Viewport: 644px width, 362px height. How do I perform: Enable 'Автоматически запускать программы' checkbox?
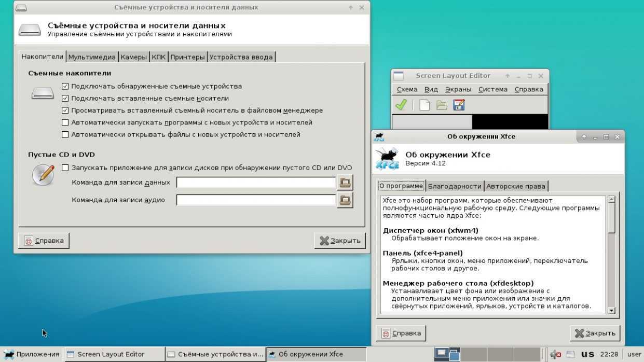point(65,122)
